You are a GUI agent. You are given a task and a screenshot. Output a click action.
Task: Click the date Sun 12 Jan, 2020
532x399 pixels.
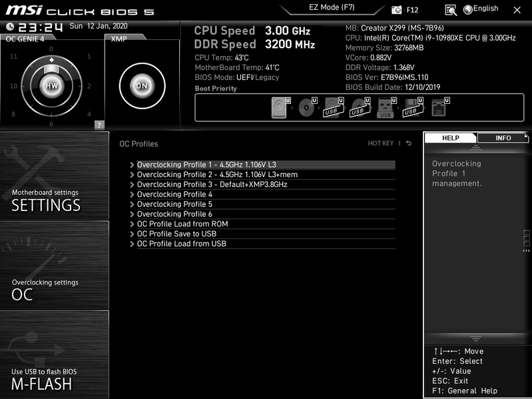click(x=99, y=26)
